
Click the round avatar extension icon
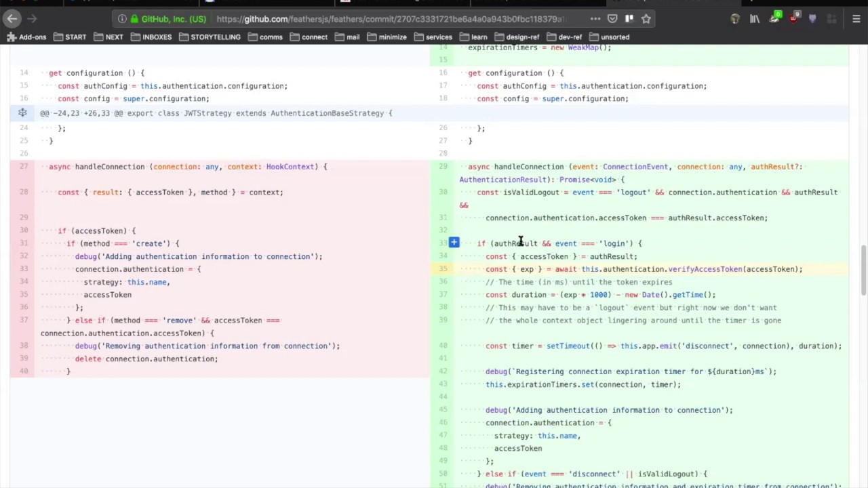[x=735, y=19]
